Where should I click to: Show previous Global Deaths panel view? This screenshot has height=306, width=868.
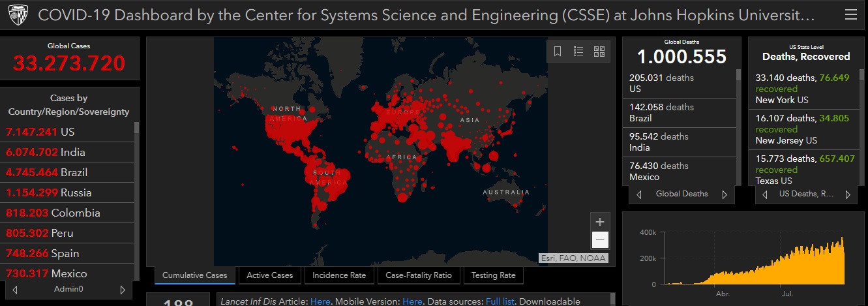pos(638,194)
